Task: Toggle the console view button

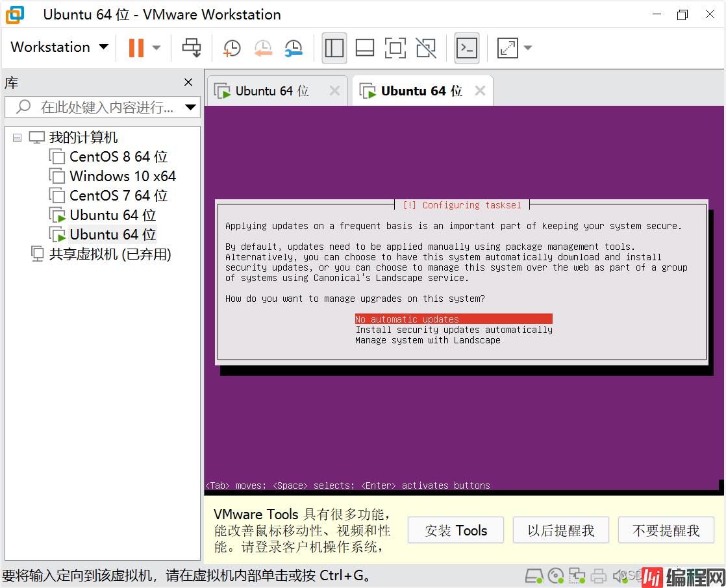Action: (x=467, y=47)
